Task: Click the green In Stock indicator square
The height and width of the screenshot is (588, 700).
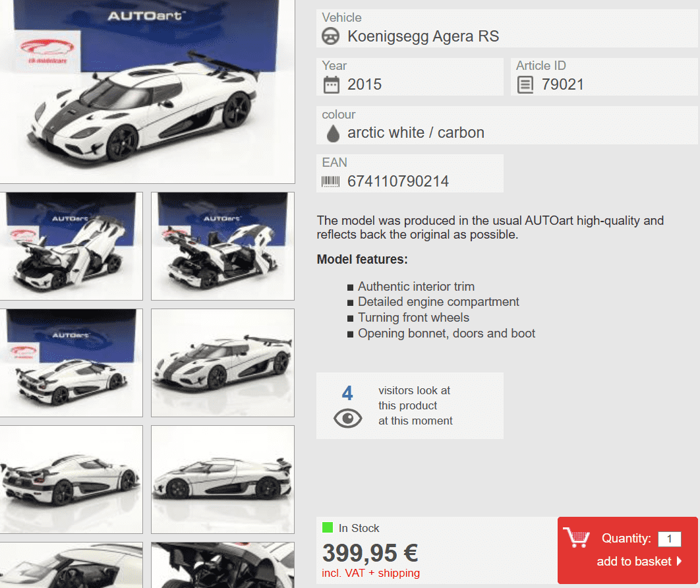Action: pos(328,528)
